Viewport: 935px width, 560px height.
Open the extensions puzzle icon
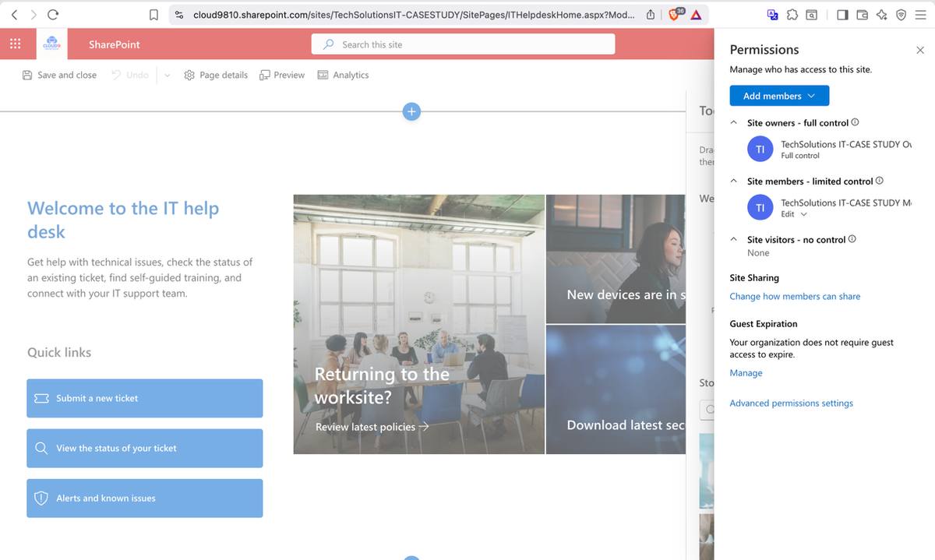[792, 14]
